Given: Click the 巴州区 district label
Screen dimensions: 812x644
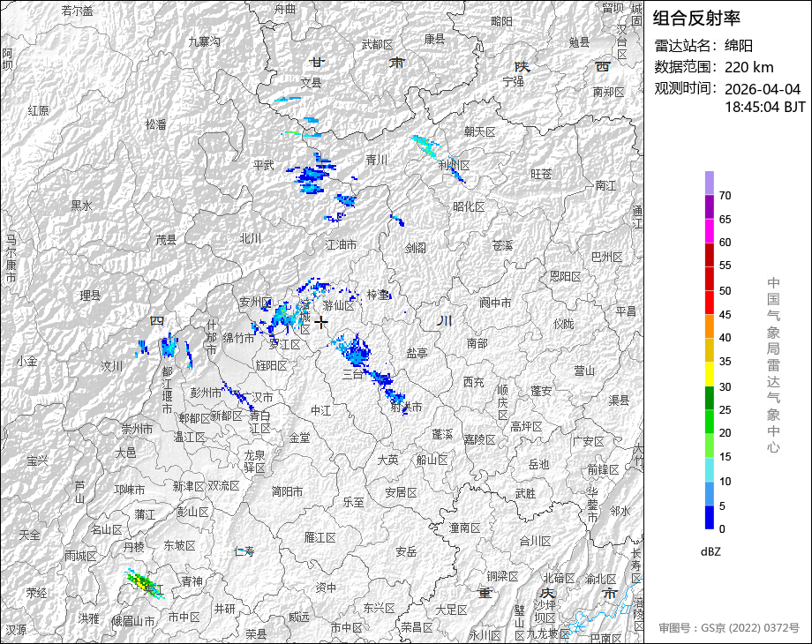Looking at the screenshot, I should click(x=607, y=257).
